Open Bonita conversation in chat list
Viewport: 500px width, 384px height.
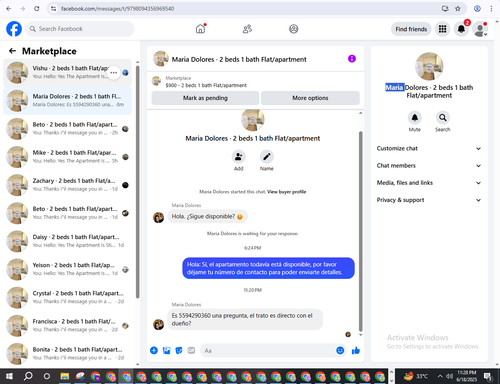point(67,353)
